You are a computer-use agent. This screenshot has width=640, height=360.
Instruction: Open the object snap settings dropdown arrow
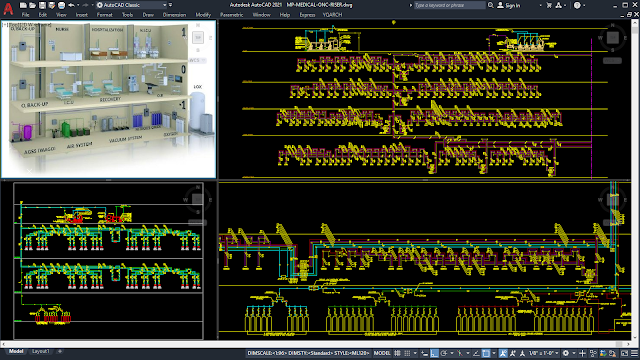tap(494, 353)
